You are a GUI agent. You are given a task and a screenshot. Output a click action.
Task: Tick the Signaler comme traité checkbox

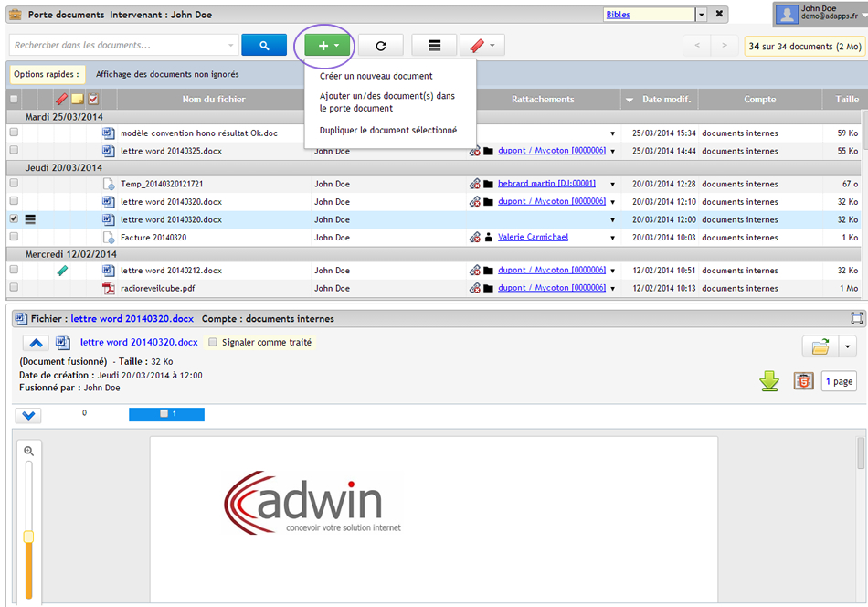click(213, 342)
